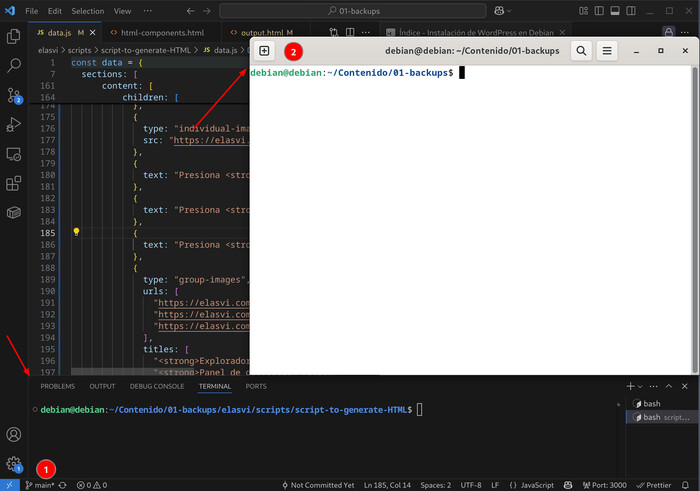Click the Accounts icon in activity bar
The height and width of the screenshot is (491, 700).
point(13,434)
